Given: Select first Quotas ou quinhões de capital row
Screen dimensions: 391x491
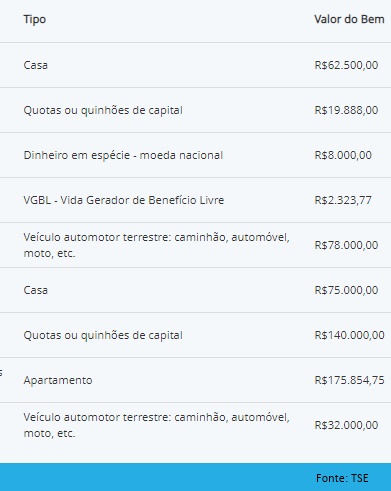Looking at the screenshot, I should [195, 110].
